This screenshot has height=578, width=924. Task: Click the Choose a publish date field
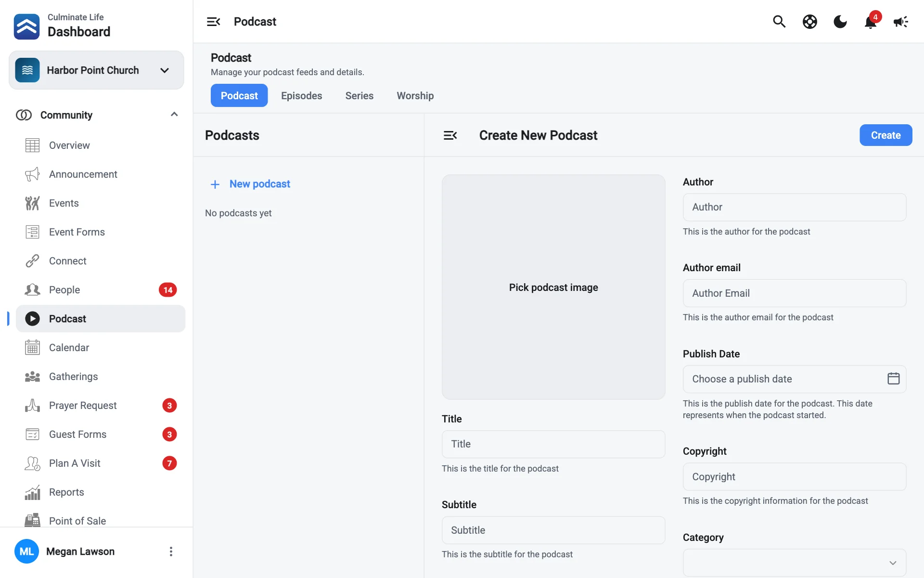tap(795, 379)
